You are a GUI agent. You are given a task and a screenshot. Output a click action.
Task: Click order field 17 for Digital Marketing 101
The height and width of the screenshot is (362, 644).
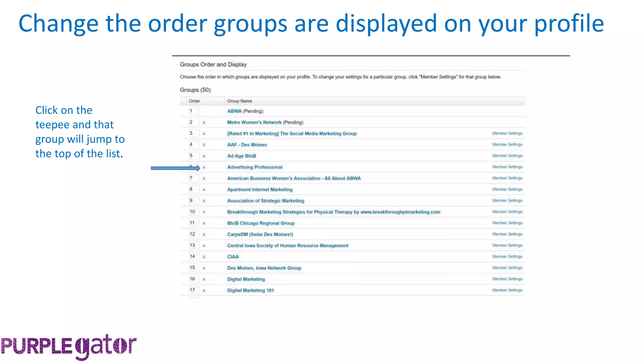click(x=194, y=290)
